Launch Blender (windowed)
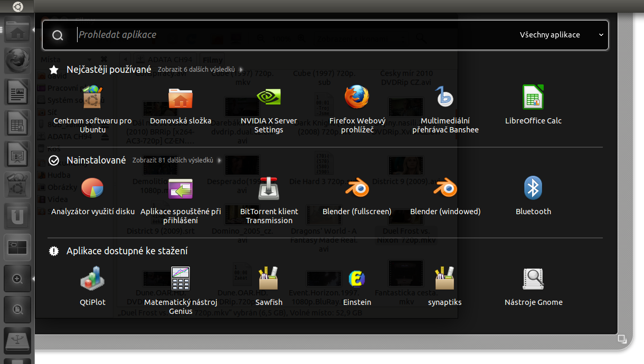 [445, 196]
